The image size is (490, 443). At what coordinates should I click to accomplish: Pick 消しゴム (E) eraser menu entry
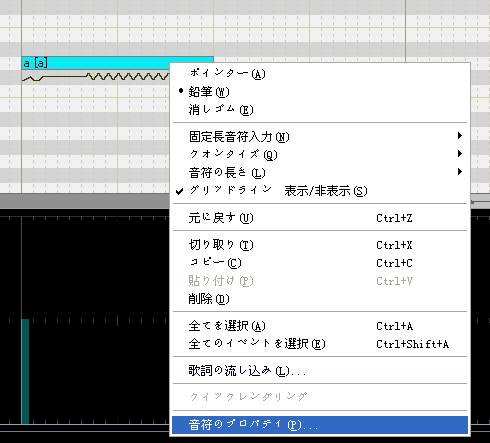click(x=320, y=109)
